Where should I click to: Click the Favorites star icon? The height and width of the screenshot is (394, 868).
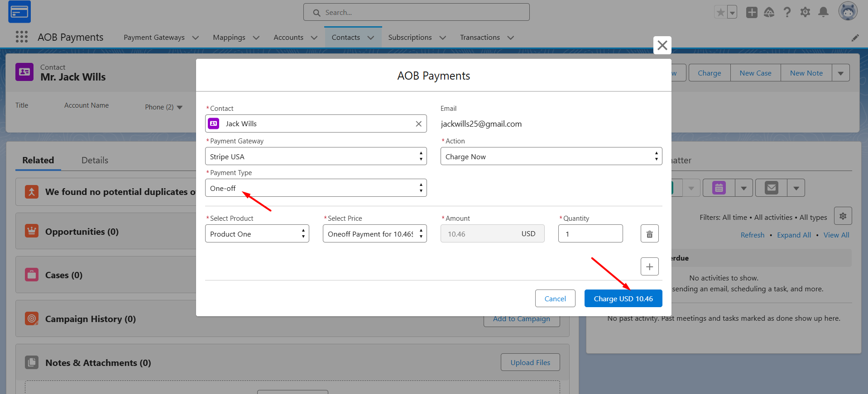pyautogui.click(x=720, y=12)
